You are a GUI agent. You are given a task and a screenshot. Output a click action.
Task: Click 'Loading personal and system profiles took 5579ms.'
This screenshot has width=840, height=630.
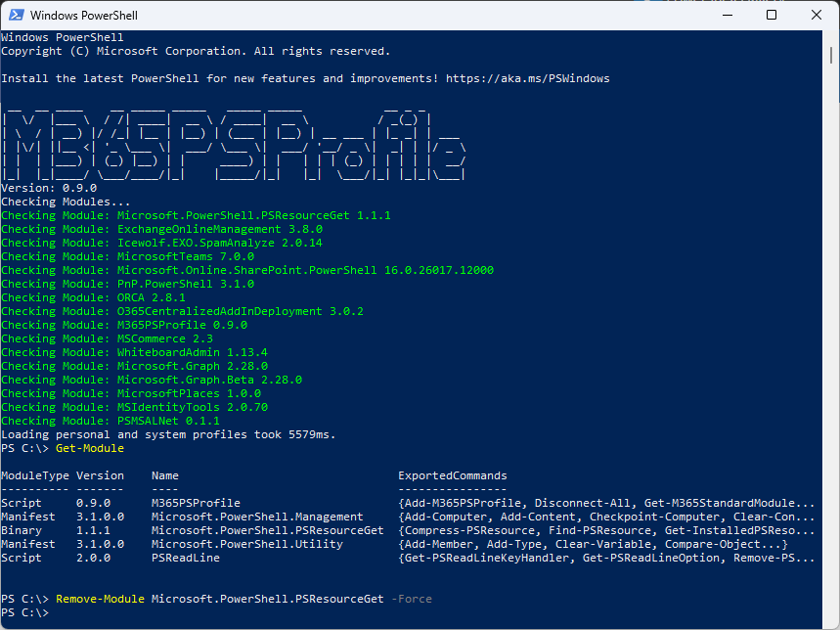pos(168,435)
